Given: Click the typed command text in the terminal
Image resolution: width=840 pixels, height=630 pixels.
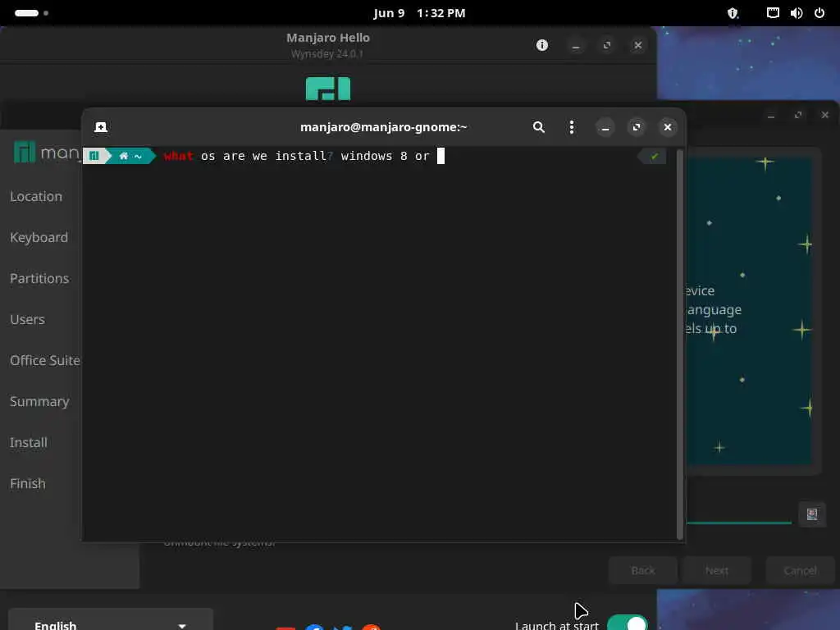Looking at the screenshot, I should [297, 156].
